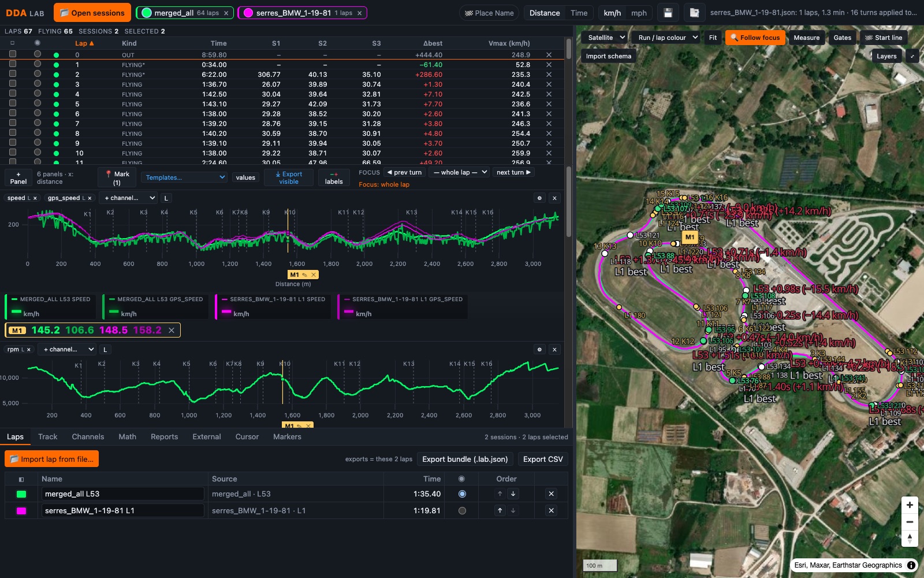Switch x-axis mode to Time
Image resolution: width=924 pixels, height=578 pixels.
(579, 13)
